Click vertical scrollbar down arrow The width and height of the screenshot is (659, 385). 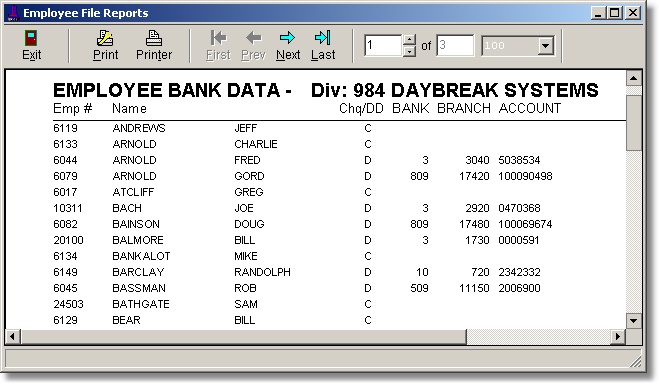pyautogui.click(x=633, y=321)
